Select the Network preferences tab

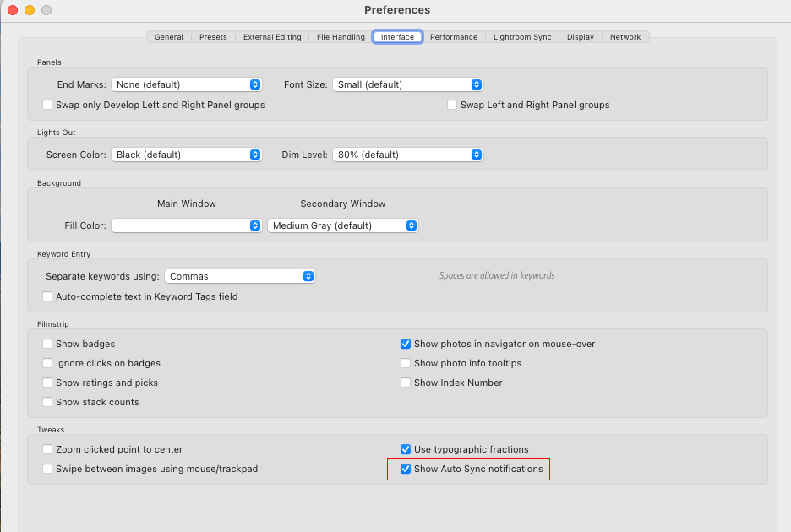click(625, 36)
